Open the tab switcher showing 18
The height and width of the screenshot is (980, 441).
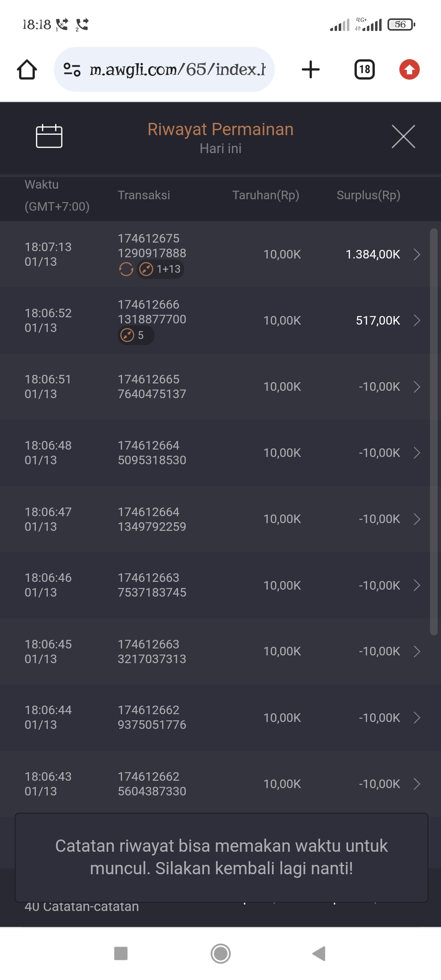[x=364, y=69]
